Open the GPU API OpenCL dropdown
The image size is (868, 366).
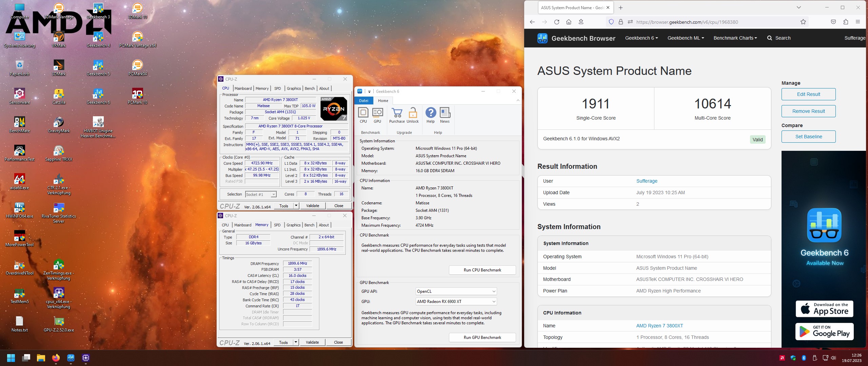[456, 291]
